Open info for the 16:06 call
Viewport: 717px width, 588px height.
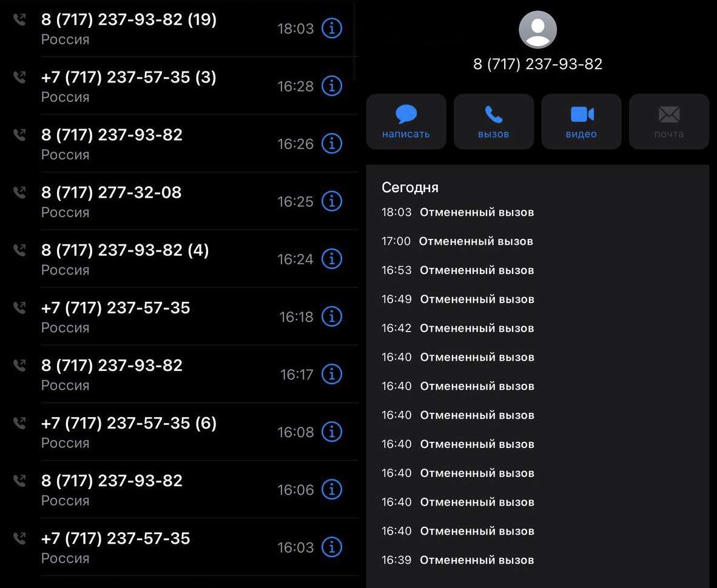point(332,489)
